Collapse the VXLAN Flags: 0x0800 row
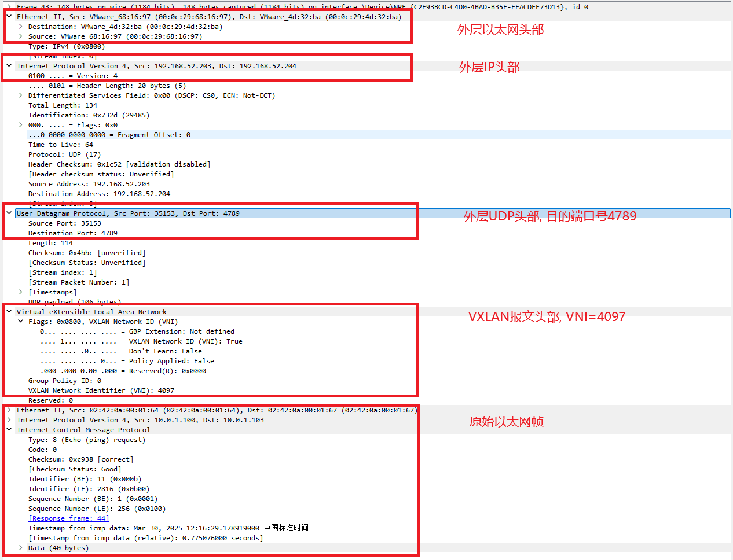The width and height of the screenshot is (733, 560). pyautogui.click(x=21, y=322)
